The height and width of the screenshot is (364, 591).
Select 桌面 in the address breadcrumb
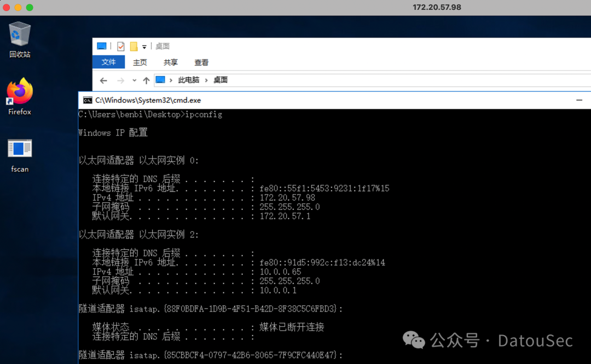coord(221,80)
